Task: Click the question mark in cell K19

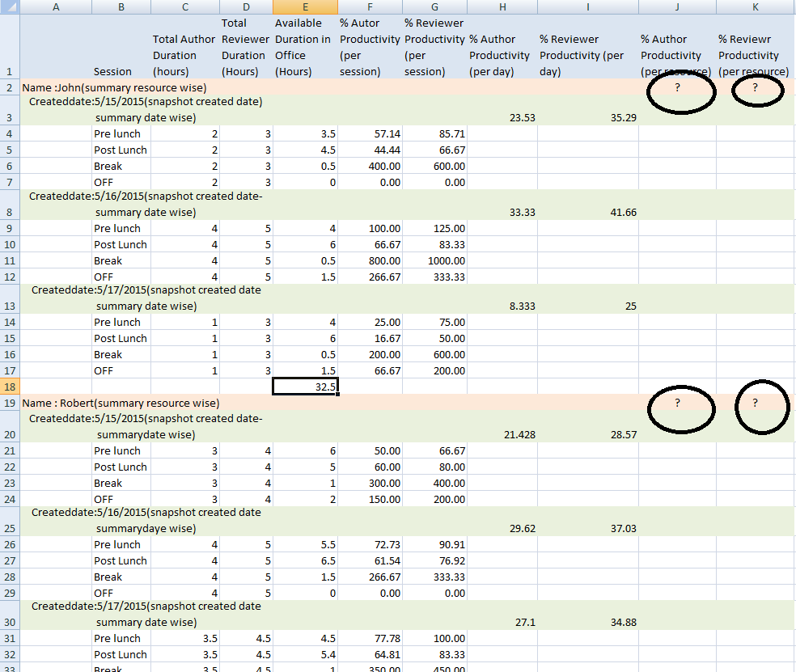Action: (754, 403)
